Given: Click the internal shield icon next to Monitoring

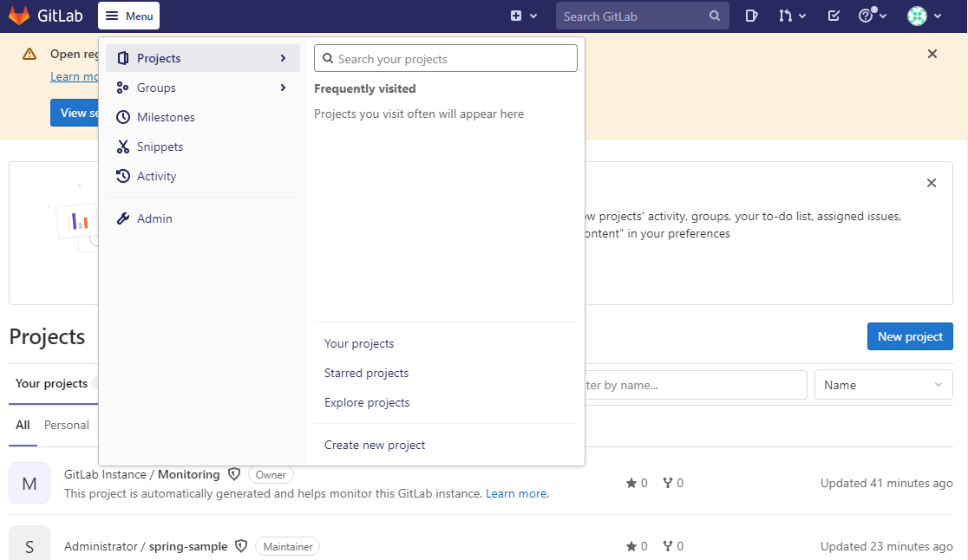Looking at the screenshot, I should coord(234,474).
